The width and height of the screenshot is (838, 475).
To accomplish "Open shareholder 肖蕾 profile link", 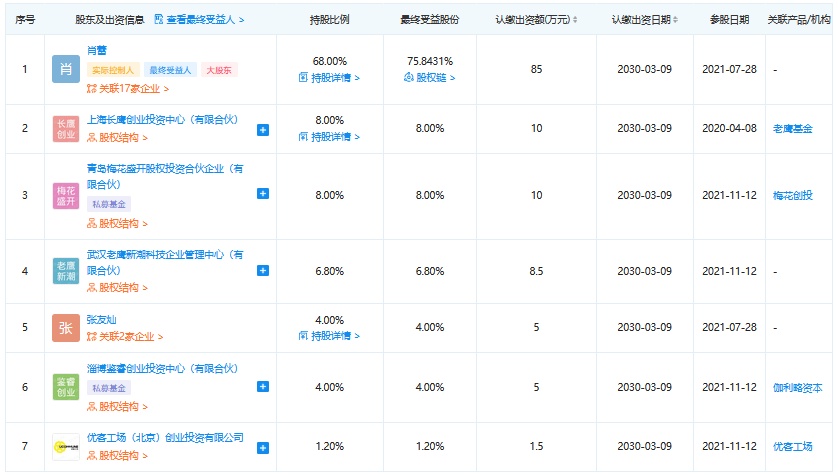I will (x=97, y=50).
